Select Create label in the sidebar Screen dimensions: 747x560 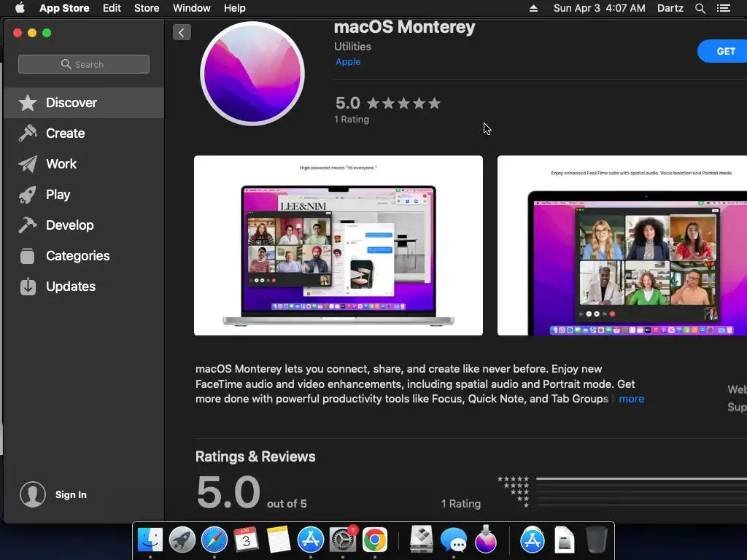coord(65,133)
